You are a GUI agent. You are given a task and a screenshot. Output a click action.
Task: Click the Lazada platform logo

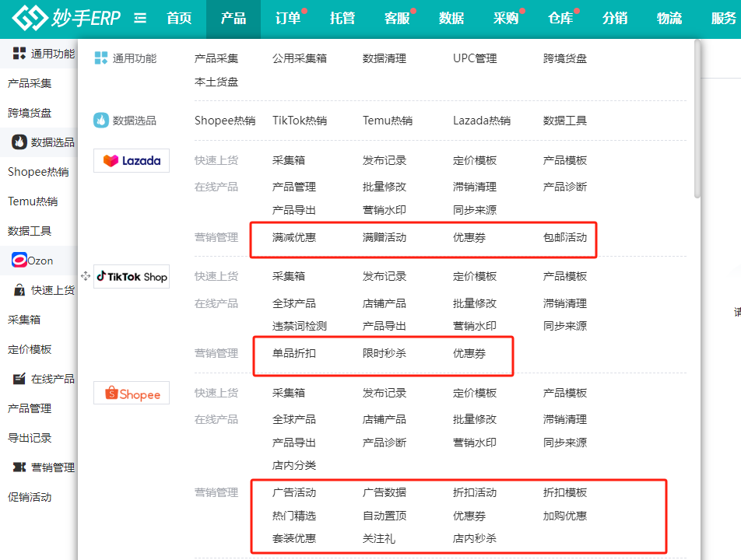pyautogui.click(x=132, y=160)
